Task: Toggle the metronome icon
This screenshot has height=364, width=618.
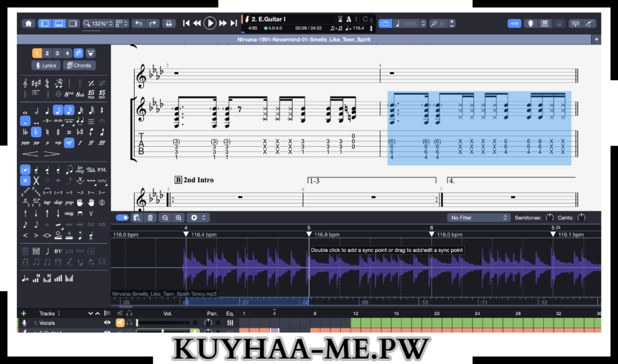Action: coord(349,19)
